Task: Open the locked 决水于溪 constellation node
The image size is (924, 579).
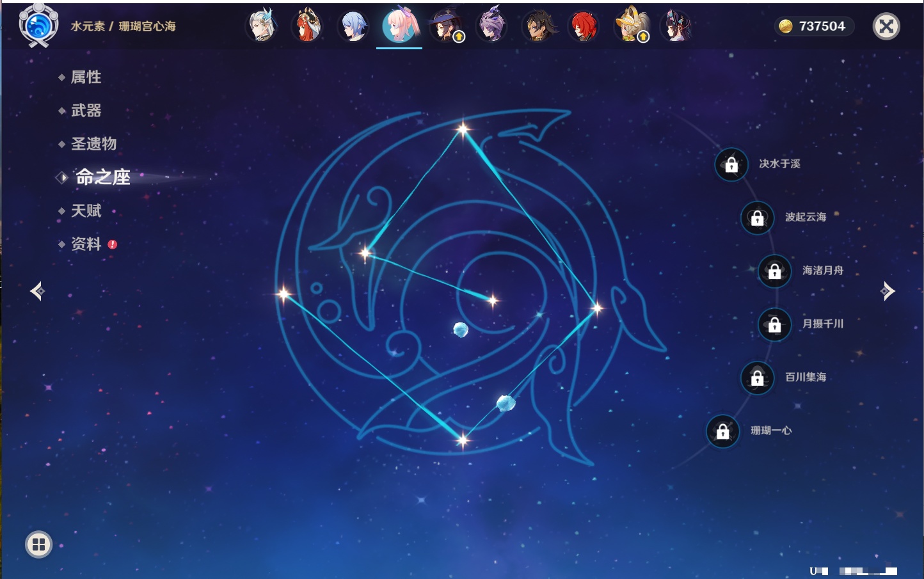Action: (731, 164)
